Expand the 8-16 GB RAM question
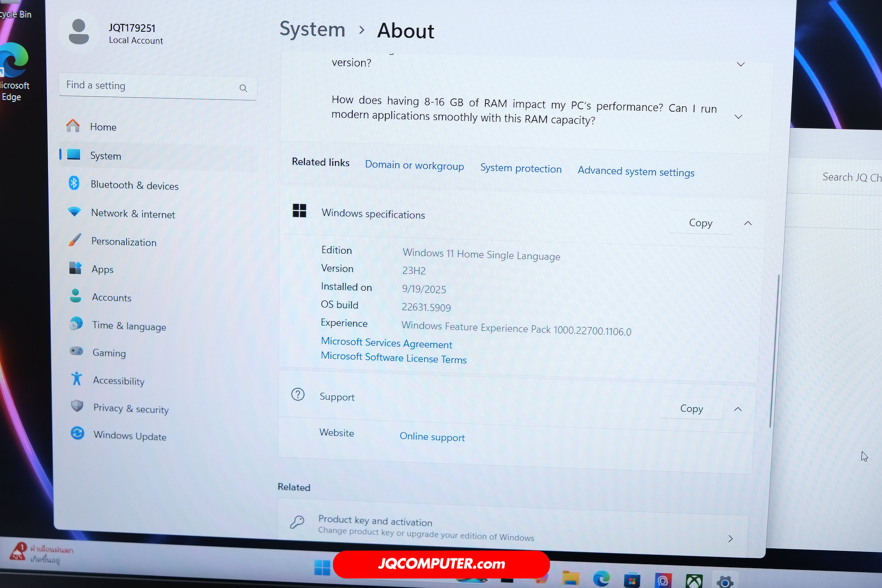Image resolution: width=882 pixels, height=588 pixels. (x=739, y=117)
